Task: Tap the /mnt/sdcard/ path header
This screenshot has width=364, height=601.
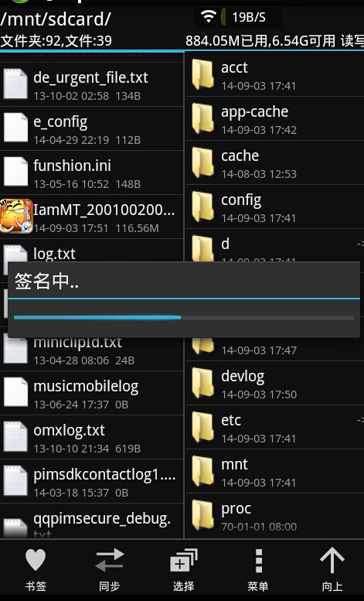Action: click(x=56, y=19)
